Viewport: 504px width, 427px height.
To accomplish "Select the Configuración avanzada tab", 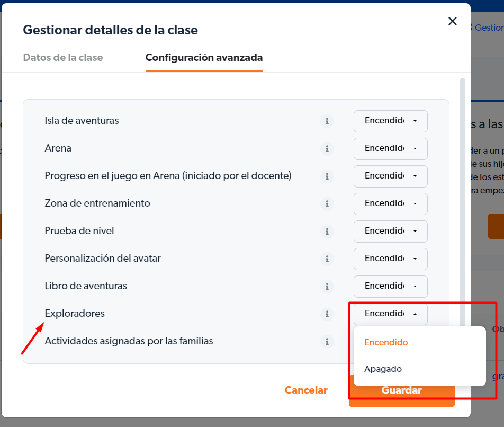I will tap(204, 58).
